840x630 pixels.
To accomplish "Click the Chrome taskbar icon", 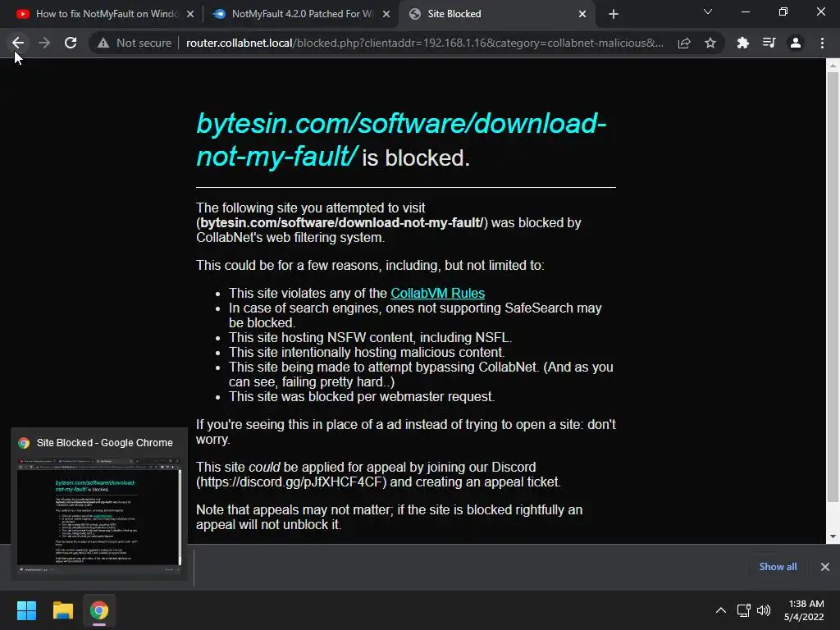I will [x=99, y=610].
